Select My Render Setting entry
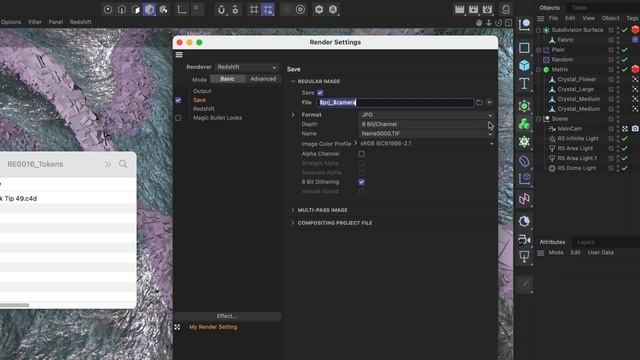The image size is (640, 360). 213,327
